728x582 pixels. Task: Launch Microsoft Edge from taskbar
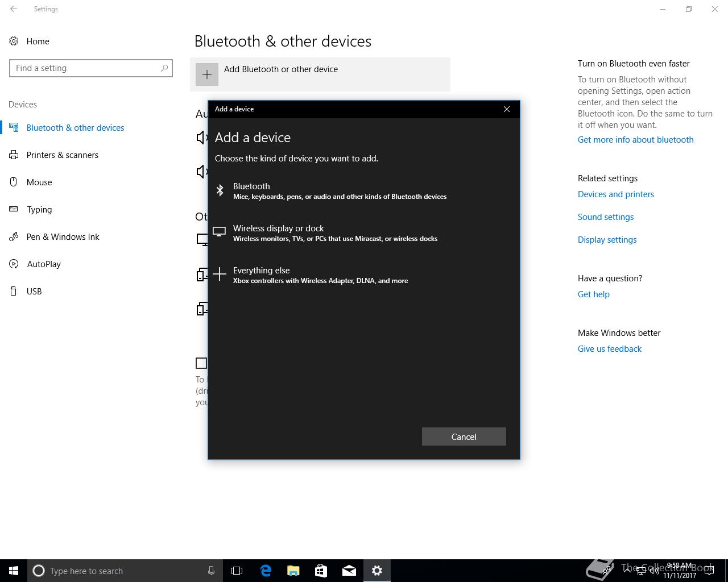click(266, 571)
